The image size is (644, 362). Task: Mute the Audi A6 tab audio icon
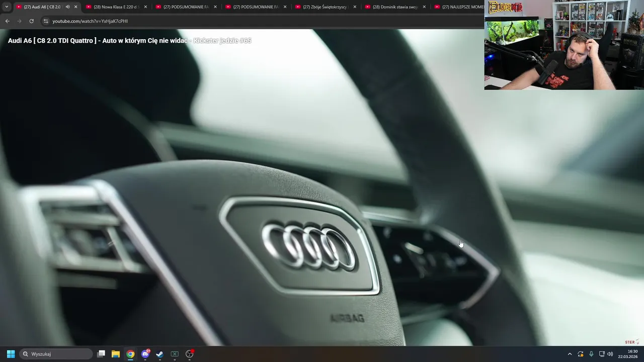(67, 7)
